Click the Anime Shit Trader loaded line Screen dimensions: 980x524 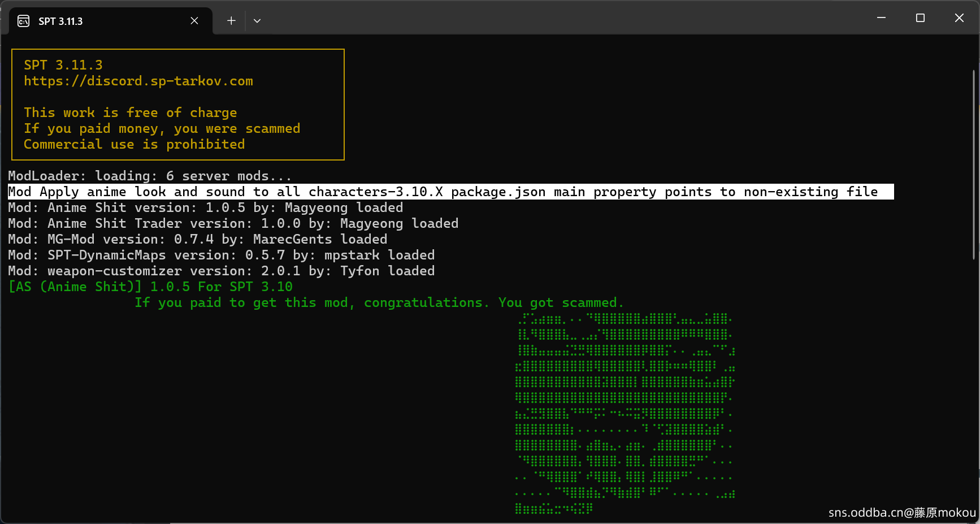point(233,223)
